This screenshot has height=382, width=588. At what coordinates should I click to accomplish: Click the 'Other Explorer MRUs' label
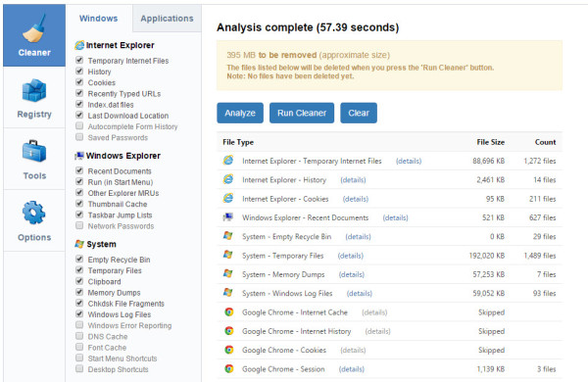click(x=123, y=193)
